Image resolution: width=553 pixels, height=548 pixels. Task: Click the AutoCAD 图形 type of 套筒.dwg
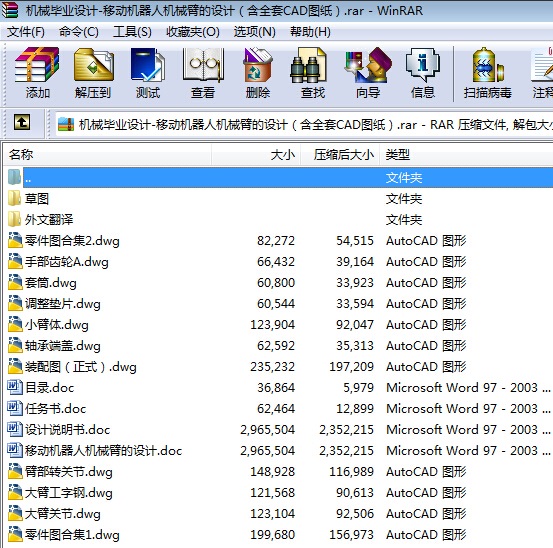click(426, 282)
